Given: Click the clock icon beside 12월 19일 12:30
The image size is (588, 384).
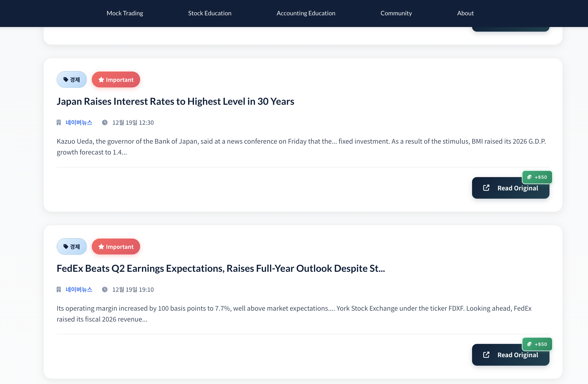Looking at the screenshot, I should pos(105,122).
